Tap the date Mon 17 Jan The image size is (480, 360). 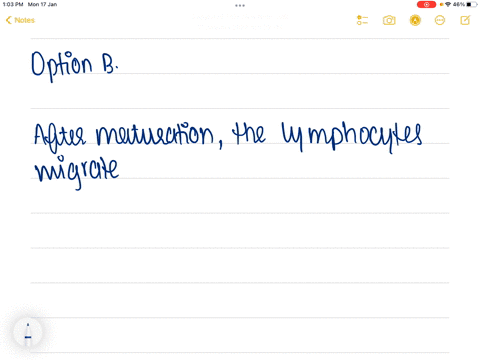pyautogui.click(x=42, y=4)
